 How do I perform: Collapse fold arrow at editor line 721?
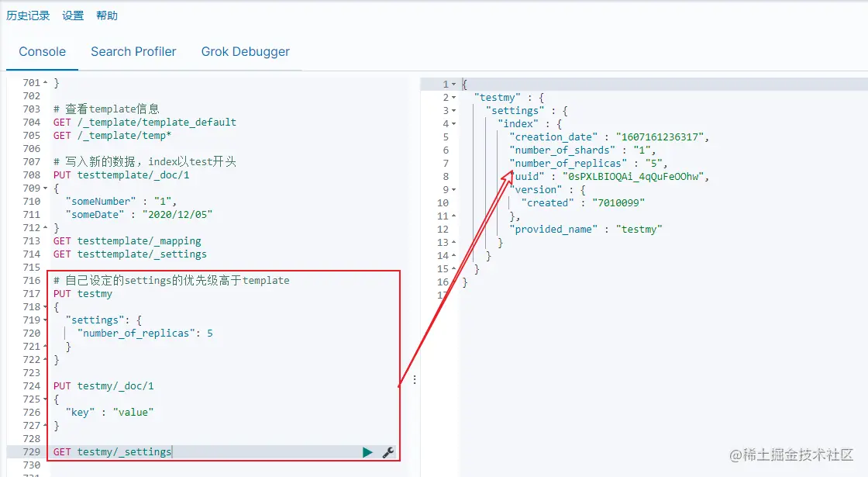click(x=46, y=346)
